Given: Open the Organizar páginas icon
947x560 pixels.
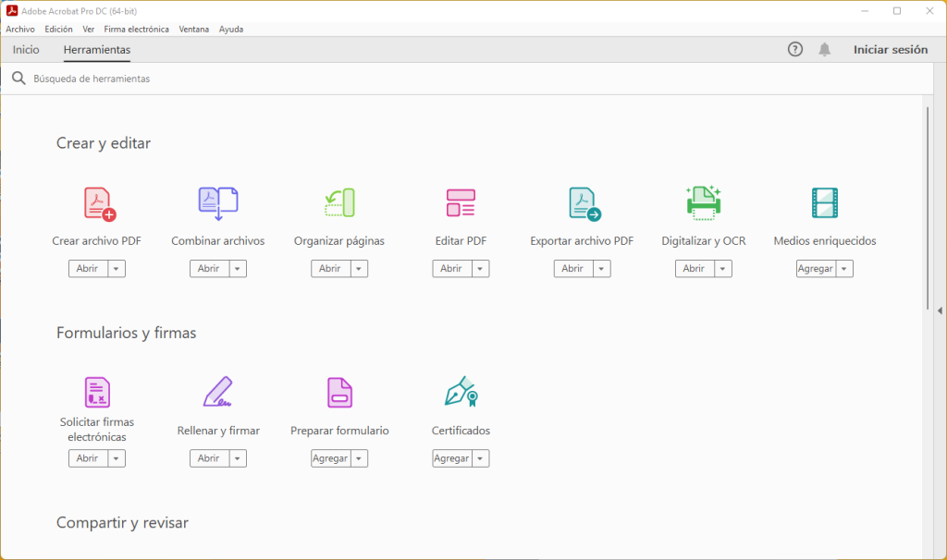Looking at the screenshot, I should 339,202.
